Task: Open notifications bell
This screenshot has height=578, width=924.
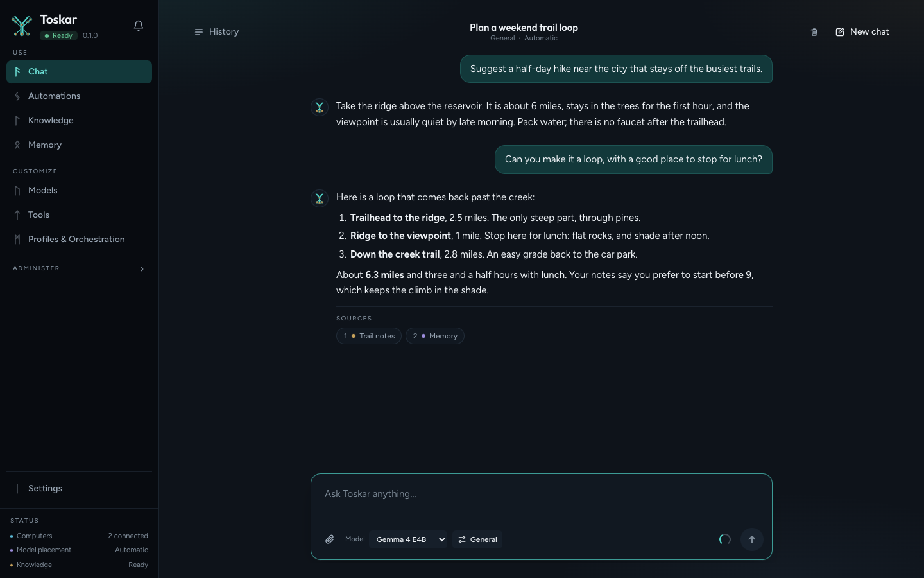Action: [139, 26]
